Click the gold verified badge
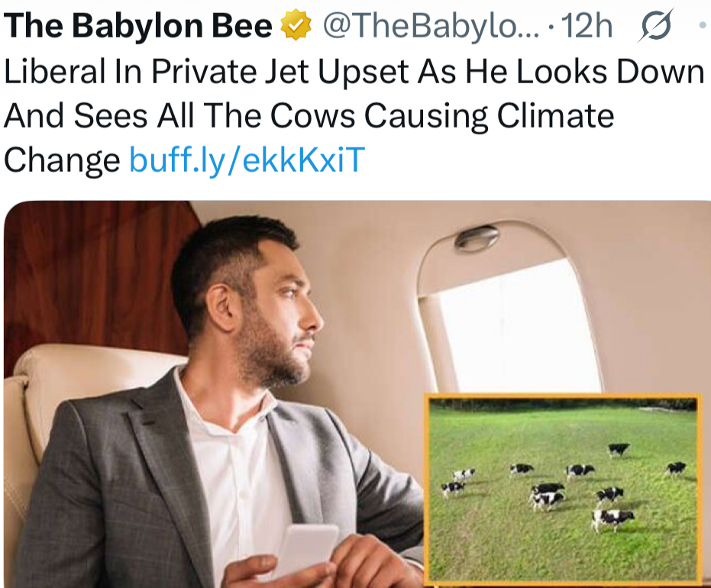711x588 pixels. 298,27
